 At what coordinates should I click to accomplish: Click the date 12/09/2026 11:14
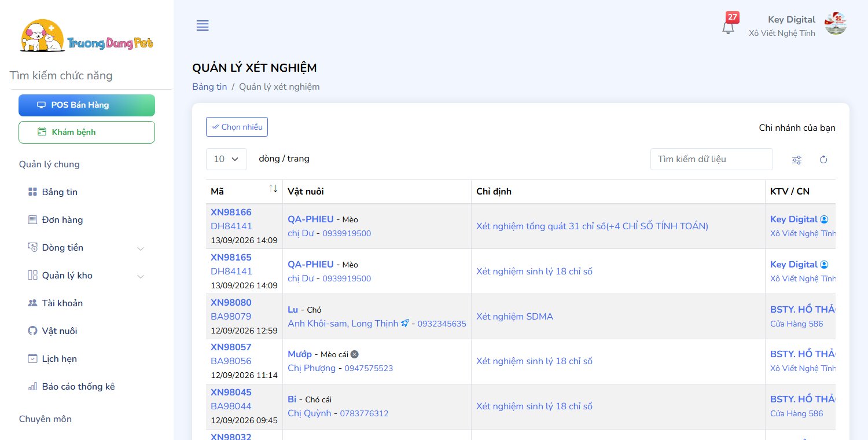[x=244, y=376]
